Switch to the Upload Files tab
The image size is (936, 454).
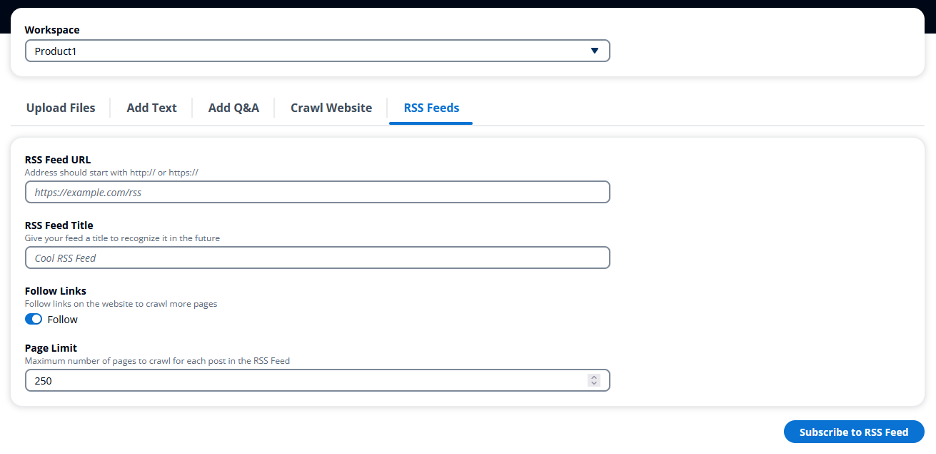61,108
